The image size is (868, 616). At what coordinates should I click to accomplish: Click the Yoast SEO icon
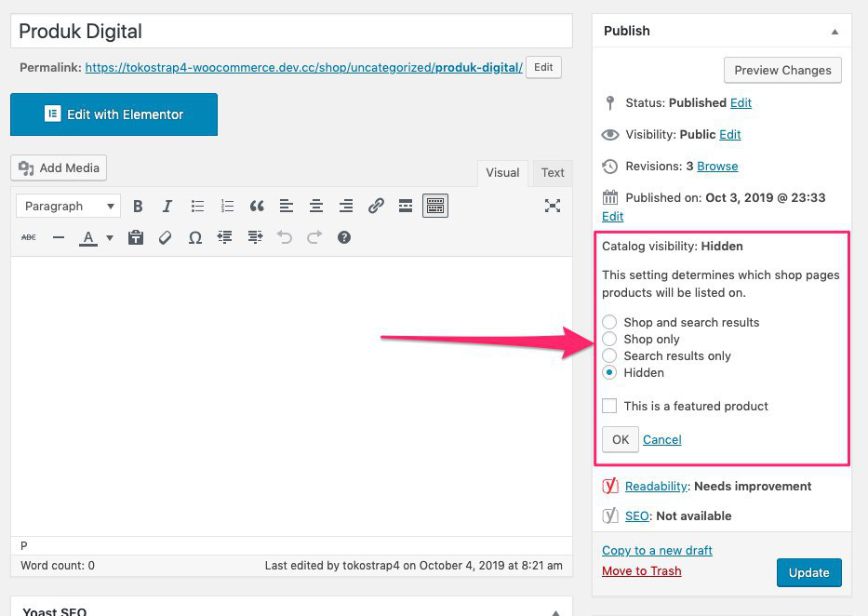(x=610, y=516)
